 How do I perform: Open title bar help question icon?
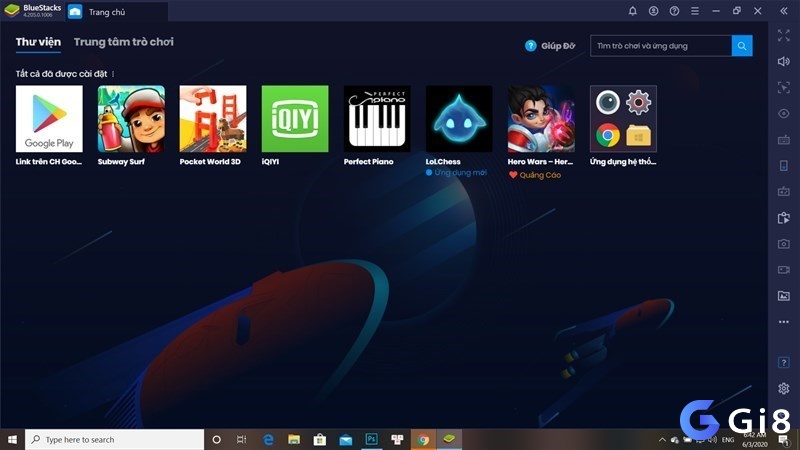[674, 11]
